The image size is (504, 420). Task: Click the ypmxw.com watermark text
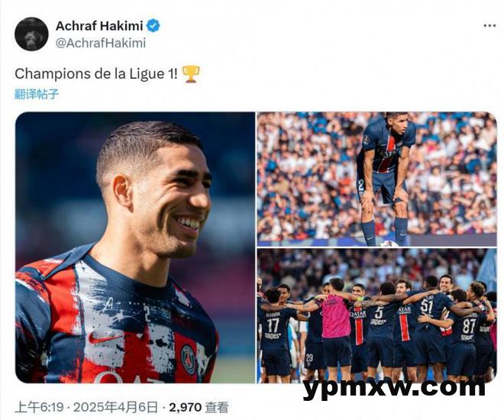[394, 387]
